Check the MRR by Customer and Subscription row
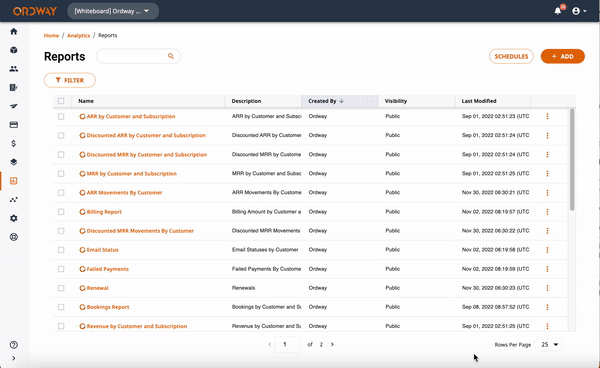The height and width of the screenshot is (368, 600). (x=61, y=174)
